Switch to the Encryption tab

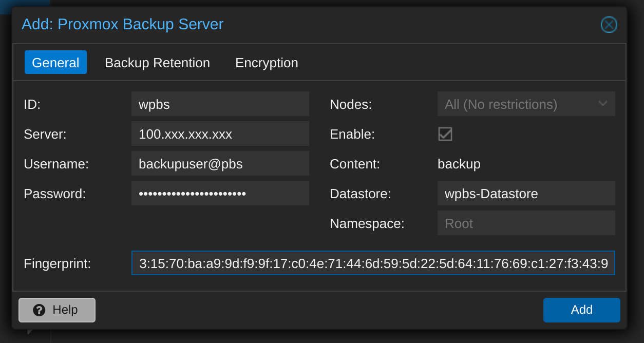click(267, 63)
